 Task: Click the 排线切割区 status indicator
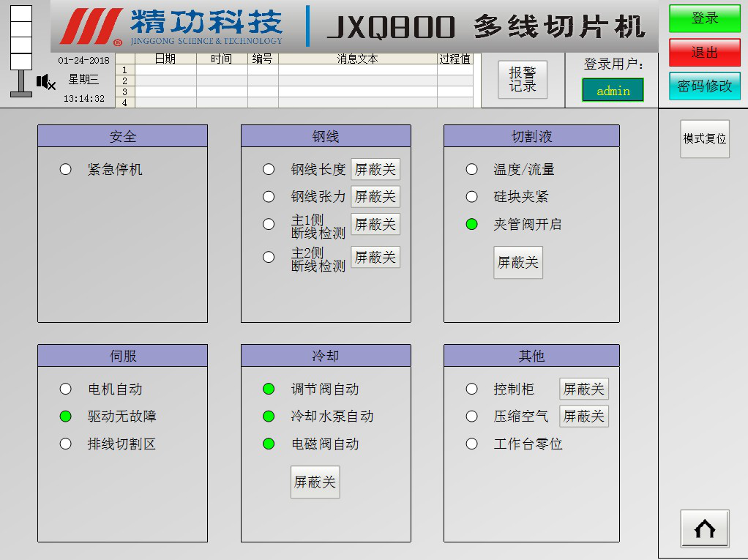(x=65, y=444)
